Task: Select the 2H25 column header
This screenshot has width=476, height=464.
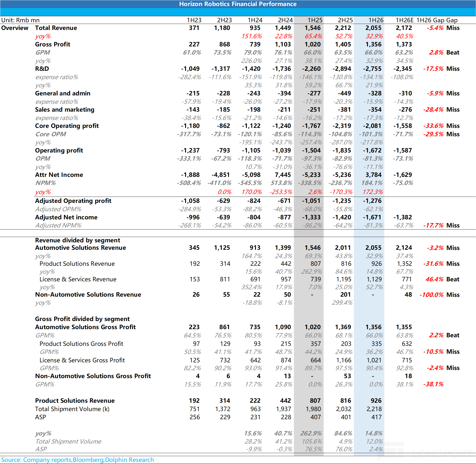Action: 345,20
